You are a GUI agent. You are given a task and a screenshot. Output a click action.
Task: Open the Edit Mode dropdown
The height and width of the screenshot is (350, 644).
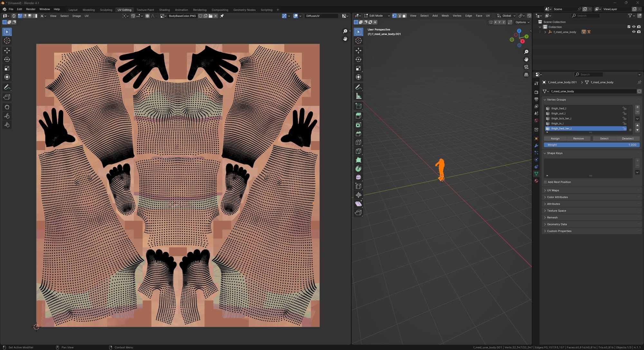(377, 16)
